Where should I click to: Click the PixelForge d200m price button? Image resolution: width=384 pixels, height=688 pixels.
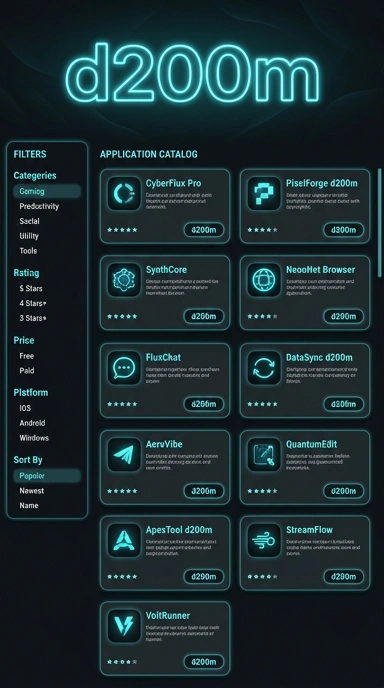point(344,229)
